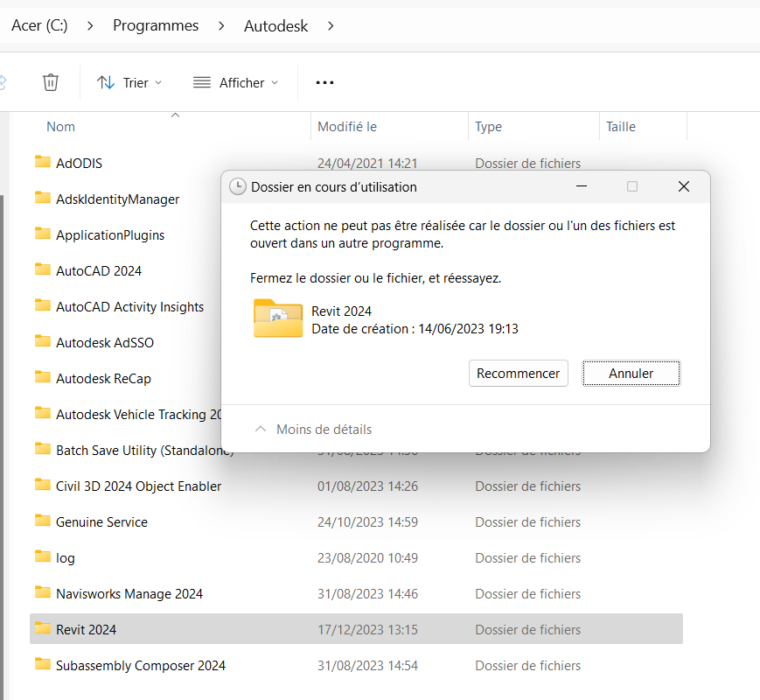
Task: Click the date 31/08/2023 14:54 cell
Action: 367,666
